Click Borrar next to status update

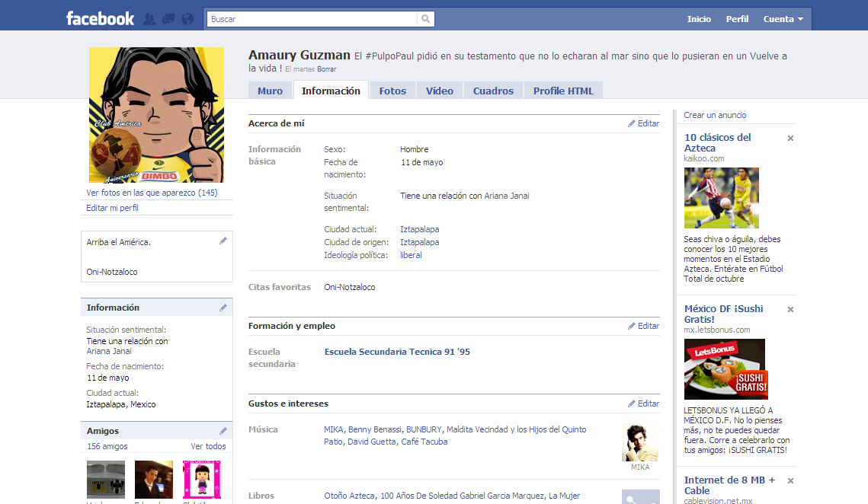coord(327,69)
